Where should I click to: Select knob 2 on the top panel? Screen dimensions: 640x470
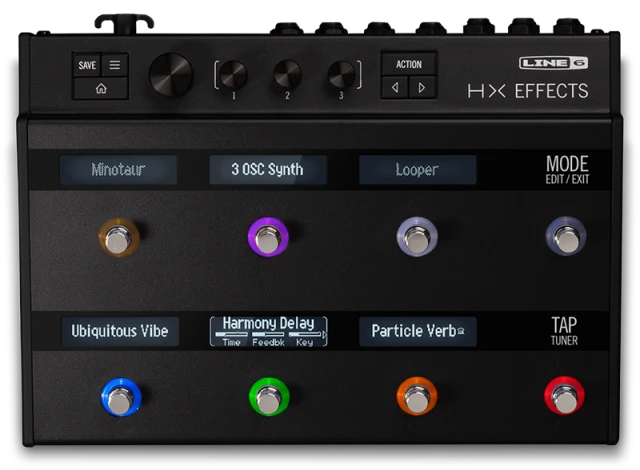pyautogui.click(x=287, y=74)
